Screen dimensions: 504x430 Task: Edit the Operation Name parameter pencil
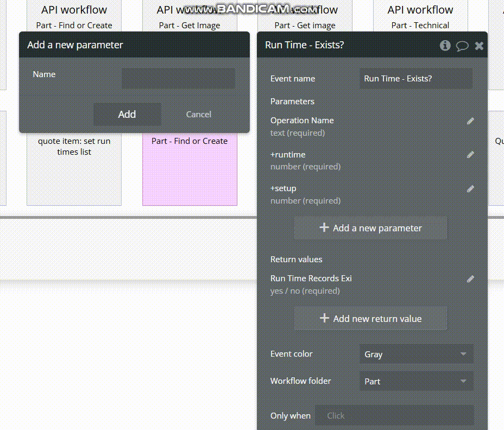click(x=470, y=121)
